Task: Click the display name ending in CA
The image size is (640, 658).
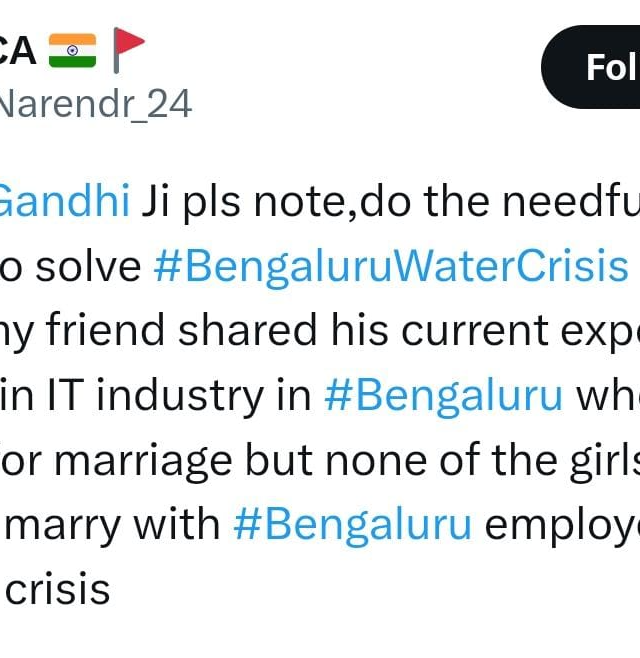Action: [18, 51]
